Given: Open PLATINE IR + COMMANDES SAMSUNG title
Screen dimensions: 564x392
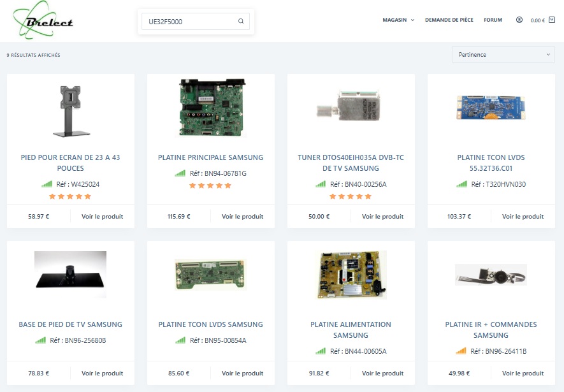Looking at the screenshot, I should point(491,330).
